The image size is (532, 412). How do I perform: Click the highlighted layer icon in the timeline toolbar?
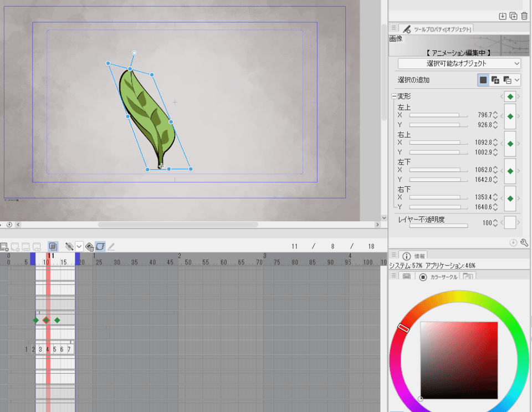coord(53,246)
